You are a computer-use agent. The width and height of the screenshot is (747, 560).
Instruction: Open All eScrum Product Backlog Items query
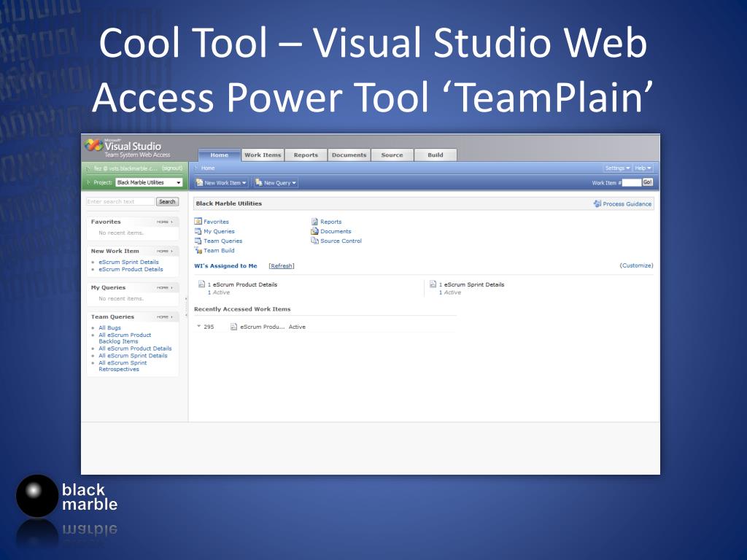[125, 338]
